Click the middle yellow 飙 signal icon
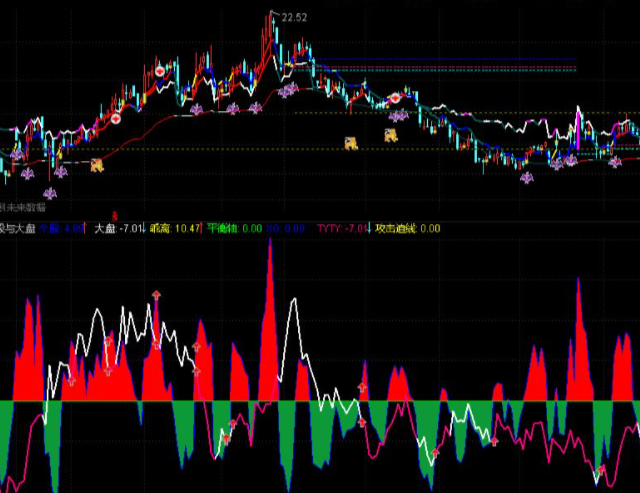 [351, 143]
